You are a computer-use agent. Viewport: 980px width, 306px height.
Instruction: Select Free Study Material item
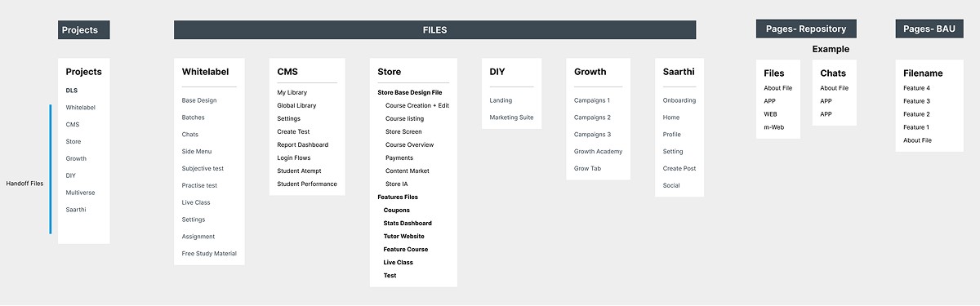click(x=209, y=254)
